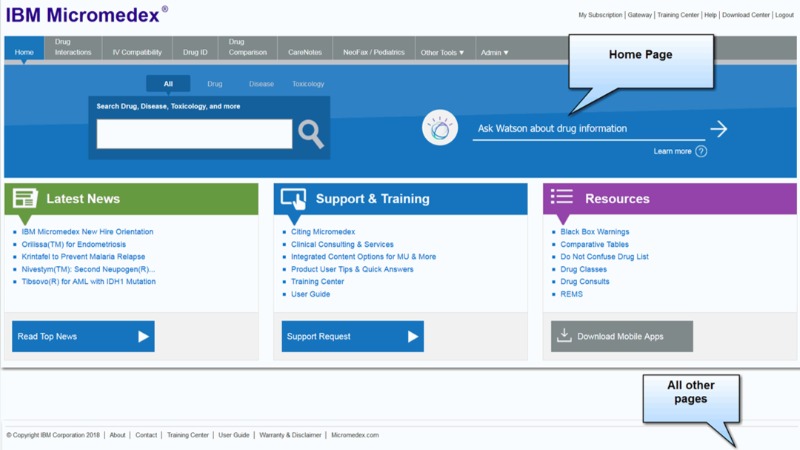Viewport: 800px width, 450px height.
Task: Select the Disease search filter
Action: [x=261, y=84]
